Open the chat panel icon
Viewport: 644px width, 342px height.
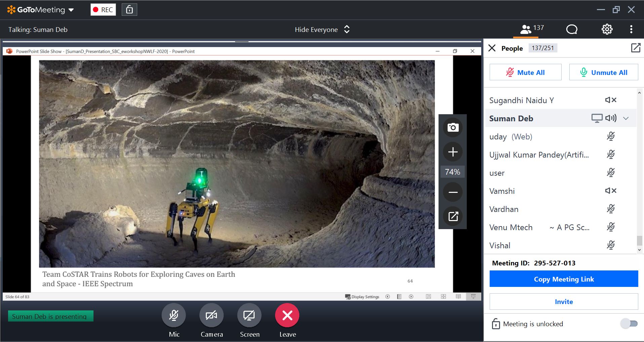coord(571,30)
